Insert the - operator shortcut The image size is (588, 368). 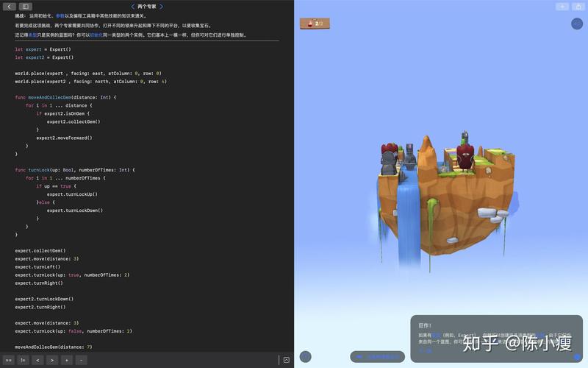(82, 360)
